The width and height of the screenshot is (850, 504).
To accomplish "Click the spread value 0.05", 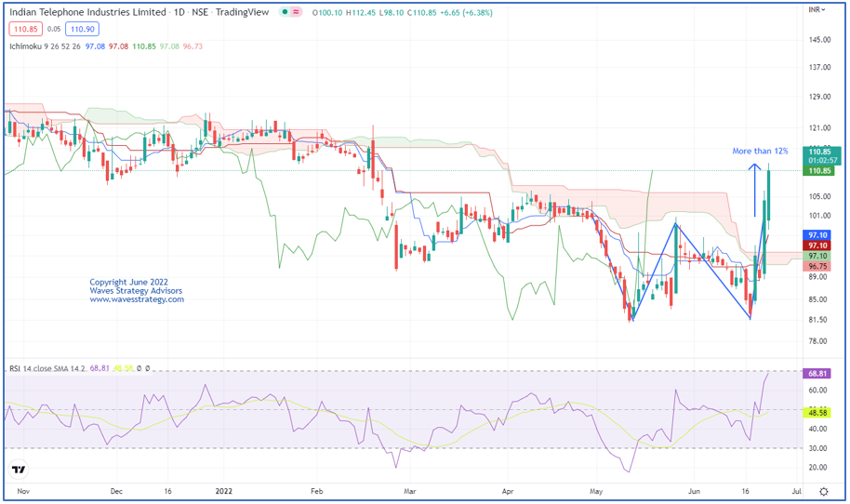I will tap(54, 29).
